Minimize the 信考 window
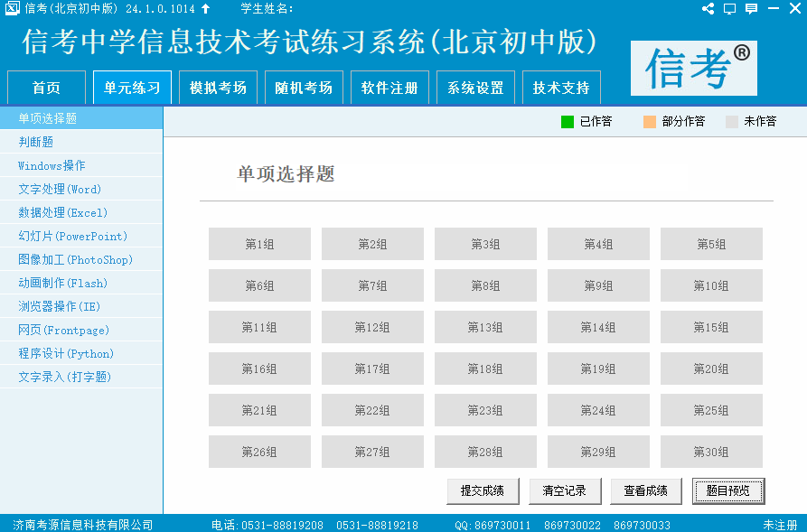This screenshot has height=532, width=807. [773, 9]
